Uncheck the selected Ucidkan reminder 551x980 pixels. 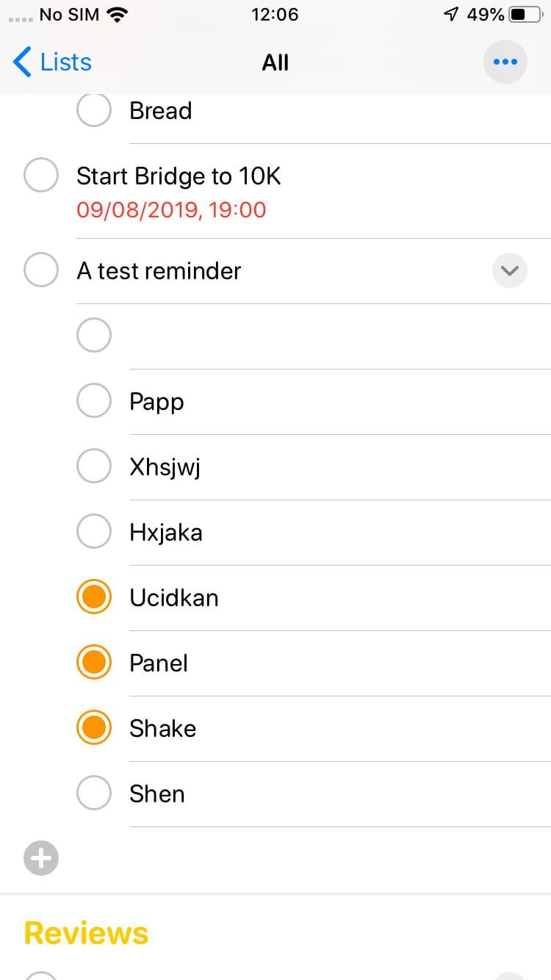point(94,597)
